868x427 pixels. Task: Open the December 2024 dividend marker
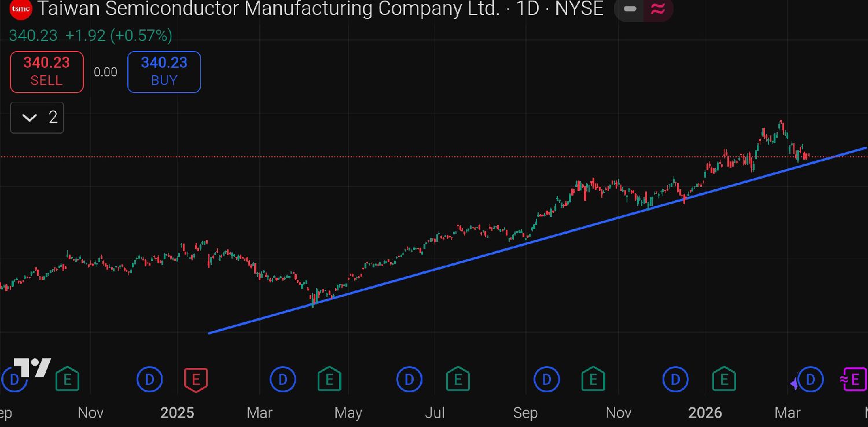tap(150, 380)
